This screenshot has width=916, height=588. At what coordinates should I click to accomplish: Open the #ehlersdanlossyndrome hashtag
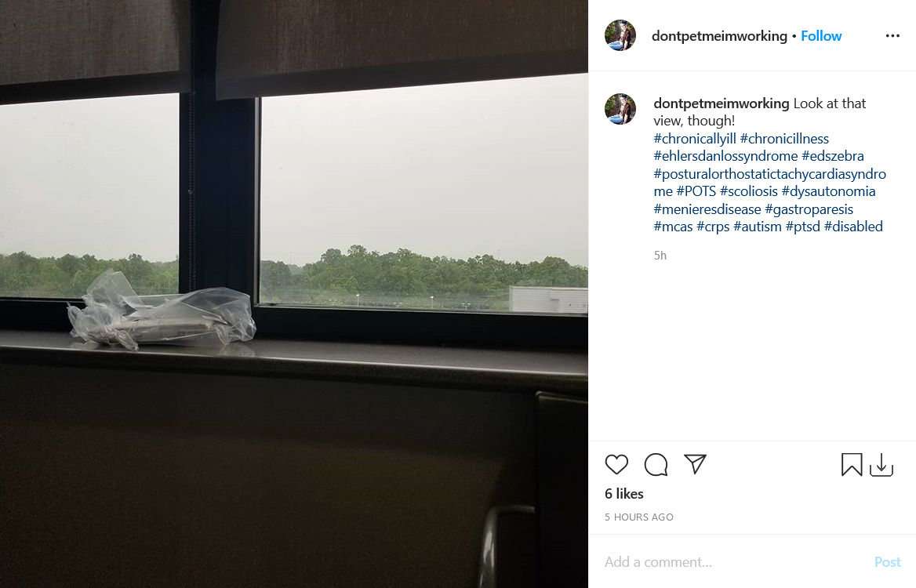tap(725, 156)
